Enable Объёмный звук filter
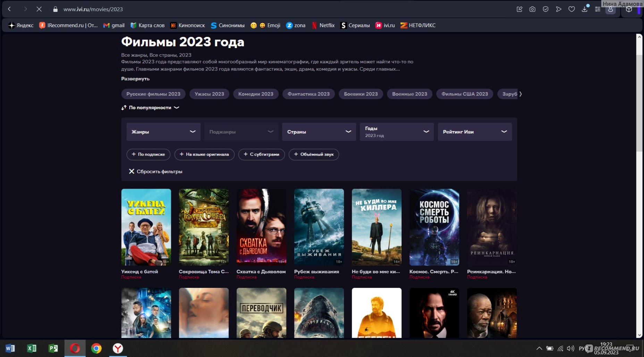The height and width of the screenshot is (357, 644). [314, 154]
